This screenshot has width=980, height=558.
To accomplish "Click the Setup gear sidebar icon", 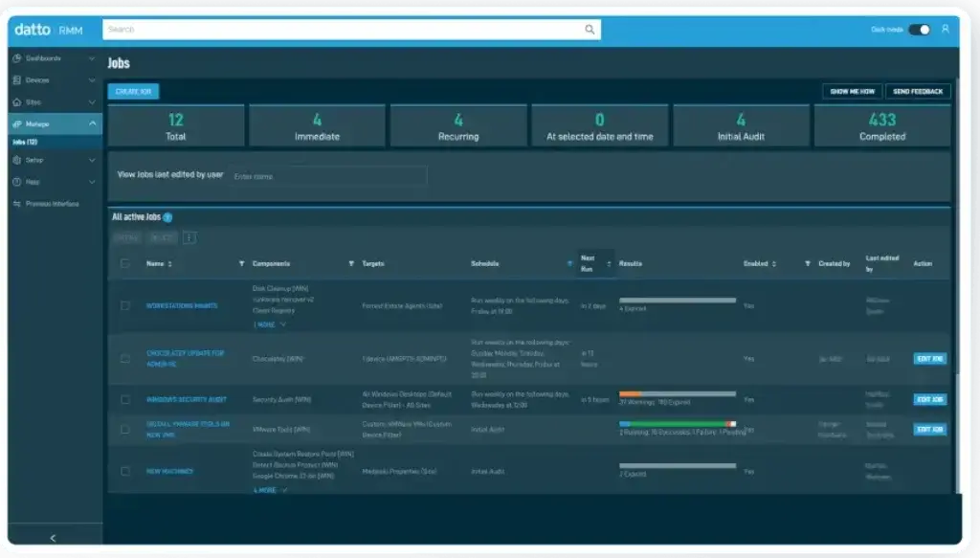I will point(17,160).
